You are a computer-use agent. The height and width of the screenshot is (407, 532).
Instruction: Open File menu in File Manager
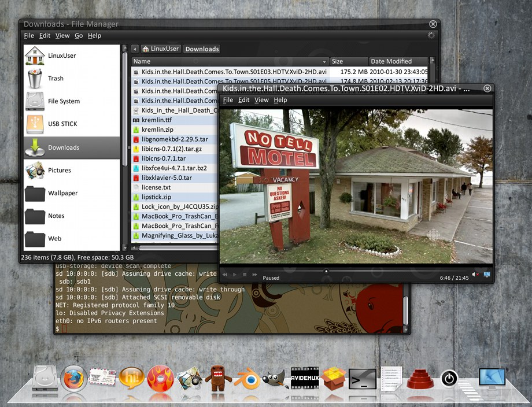(x=29, y=36)
